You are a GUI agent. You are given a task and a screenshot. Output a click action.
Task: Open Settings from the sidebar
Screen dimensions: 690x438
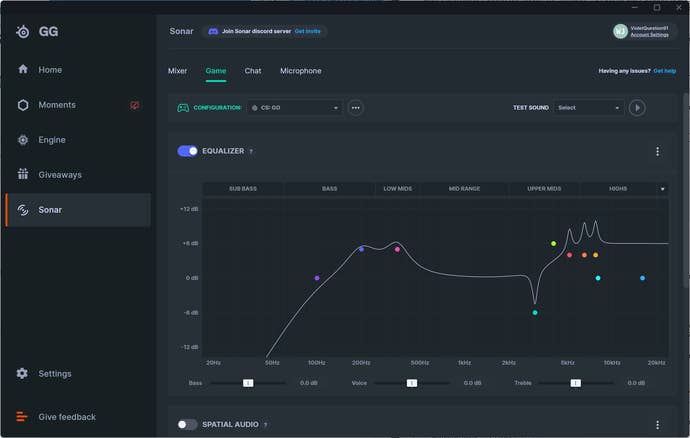55,374
